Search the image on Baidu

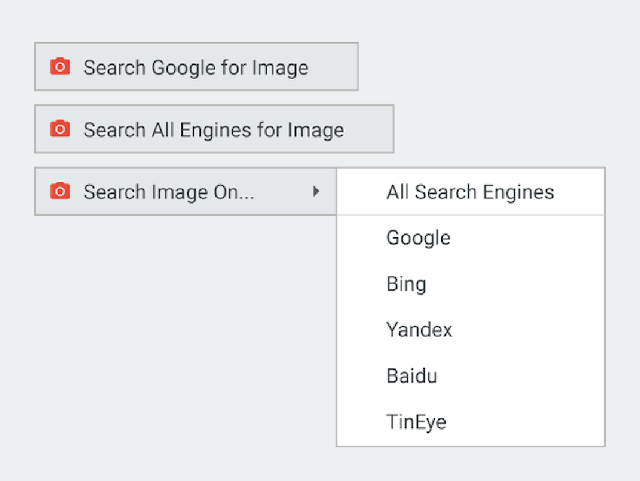tap(471, 376)
